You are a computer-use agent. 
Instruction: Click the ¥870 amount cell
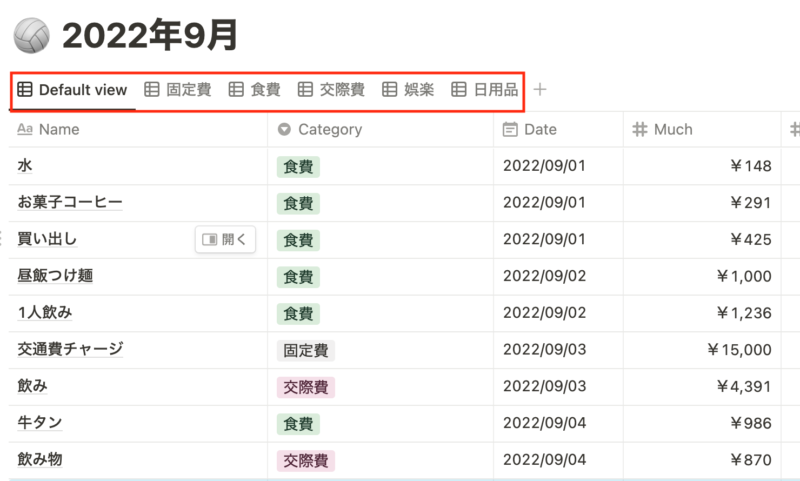coord(702,460)
